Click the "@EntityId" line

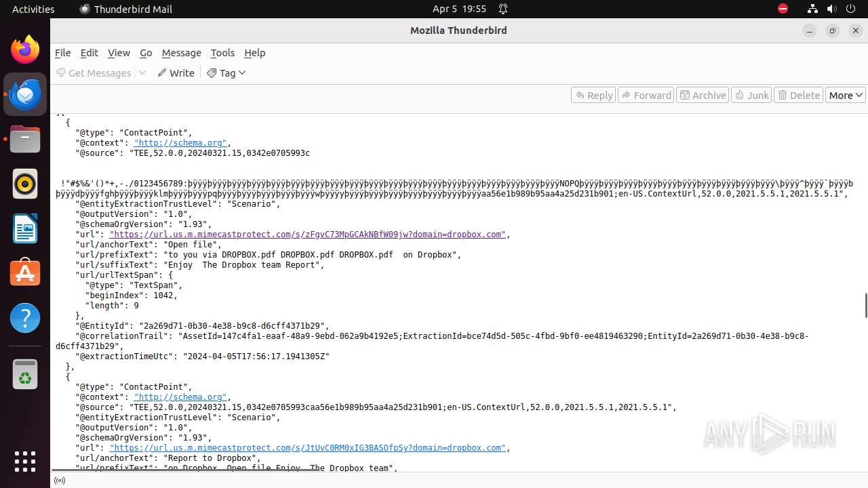pyautogui.click(x=202, y=326)
